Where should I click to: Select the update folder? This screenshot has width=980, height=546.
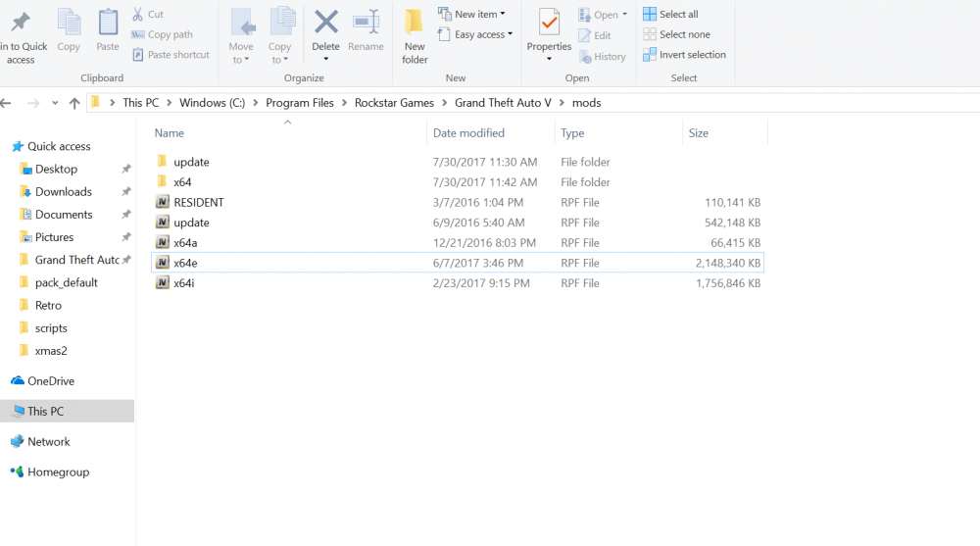tap(458, 162)
